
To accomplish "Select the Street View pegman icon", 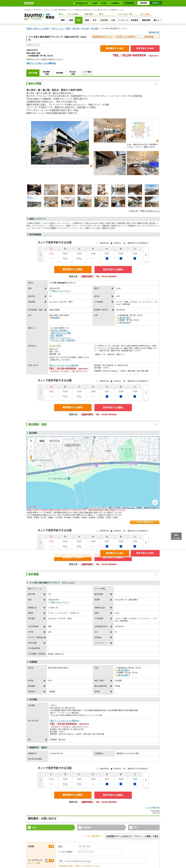I will pos(31,457).
